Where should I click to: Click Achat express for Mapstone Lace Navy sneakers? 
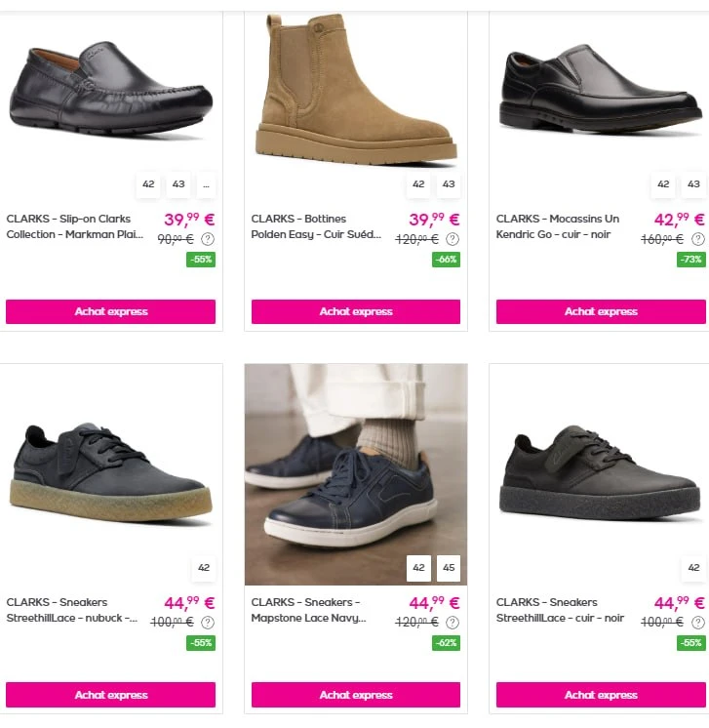356,695
